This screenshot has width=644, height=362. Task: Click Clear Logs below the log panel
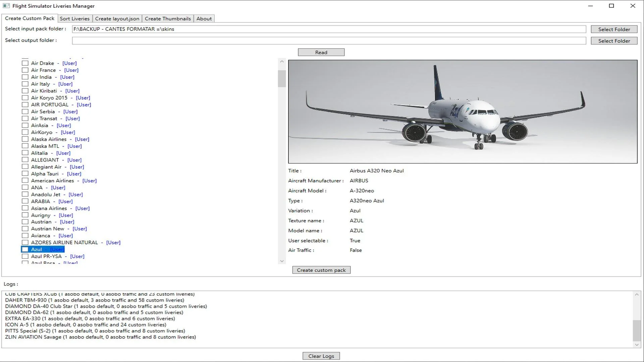point(321,356)
